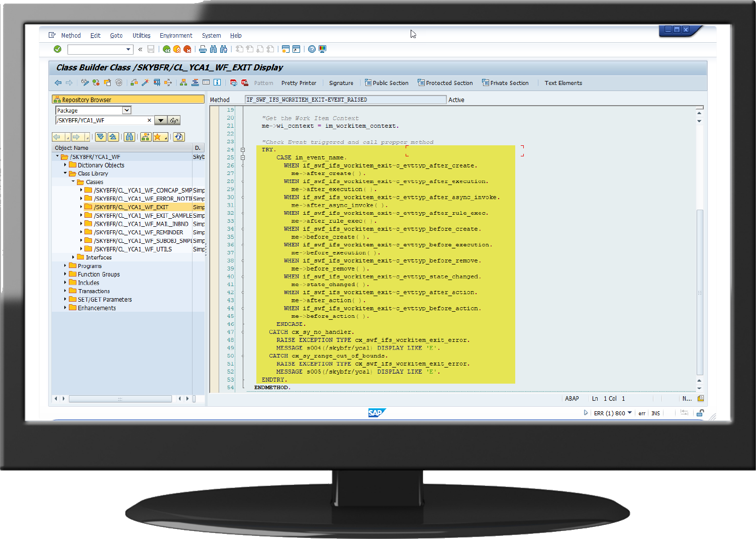Click the code editor vertical scrollbar thumb
This screenshot has height=539, width=756.
(699, 293)
